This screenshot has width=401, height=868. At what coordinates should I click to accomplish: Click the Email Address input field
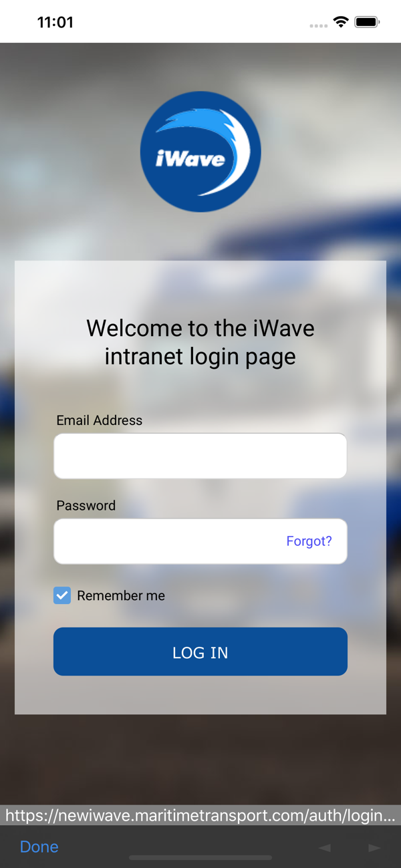[x=200, y=456]
